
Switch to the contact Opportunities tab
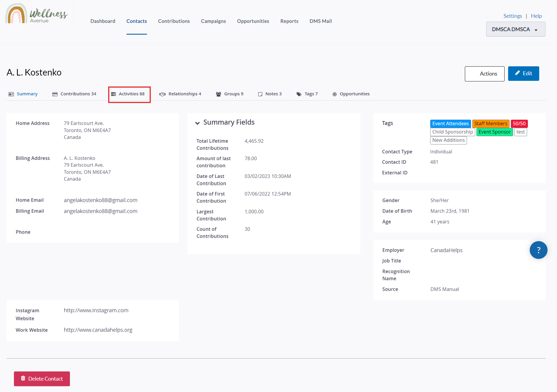click(x=351, y=94)
